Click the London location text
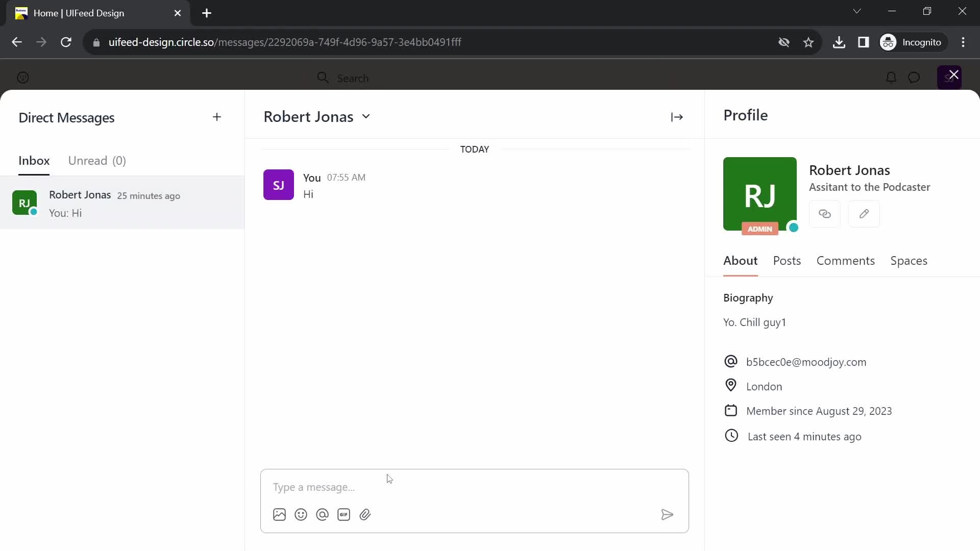Screen dimensions: 980x551 click(x=764, y=387)
